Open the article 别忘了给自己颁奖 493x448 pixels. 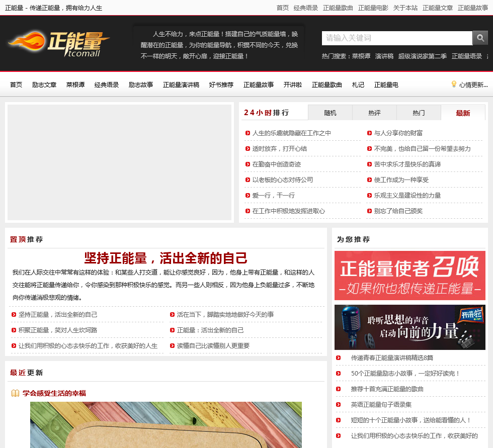(x=398, y=211)
